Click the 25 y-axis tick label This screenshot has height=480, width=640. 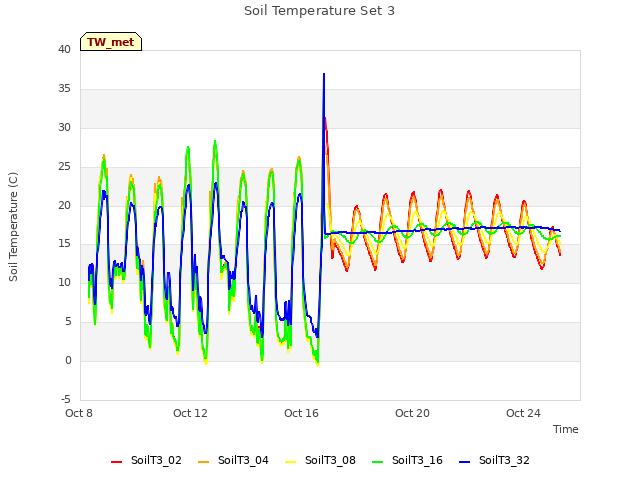click(64, 167)
